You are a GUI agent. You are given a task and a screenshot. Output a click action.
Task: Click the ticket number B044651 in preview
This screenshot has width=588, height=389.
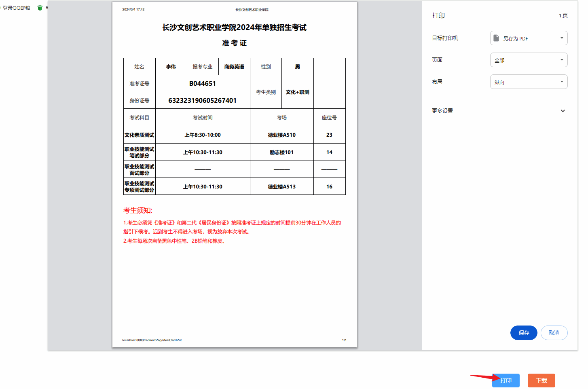tap(203, 84)
